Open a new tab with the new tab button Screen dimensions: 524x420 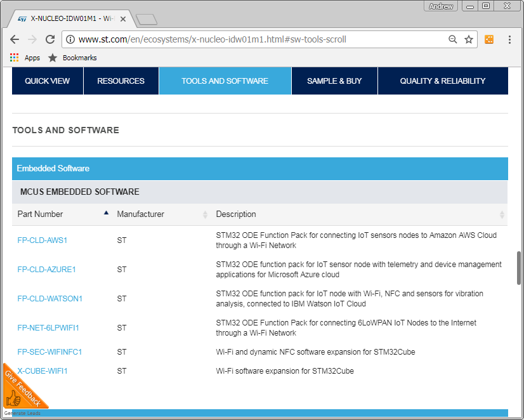[x=147, y=20]
